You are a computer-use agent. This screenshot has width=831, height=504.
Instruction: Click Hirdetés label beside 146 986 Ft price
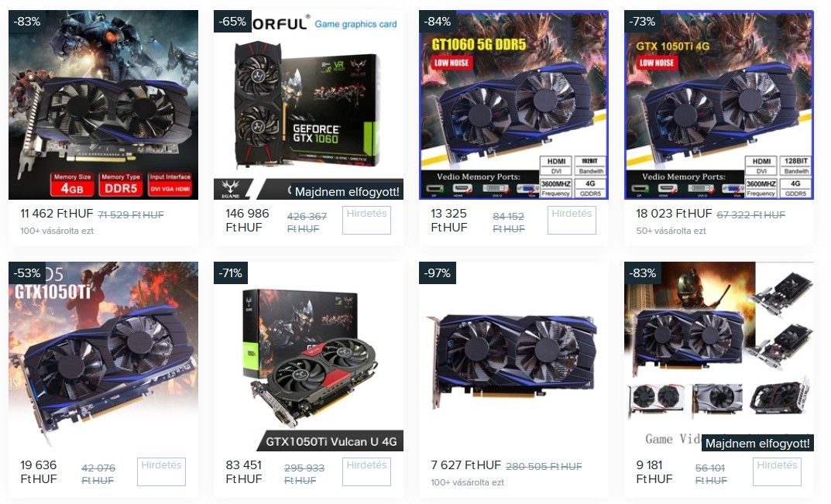tap(367, 219)
